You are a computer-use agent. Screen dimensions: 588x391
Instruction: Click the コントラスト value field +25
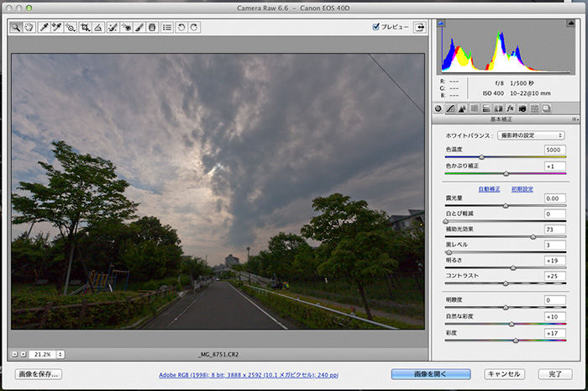555,276
